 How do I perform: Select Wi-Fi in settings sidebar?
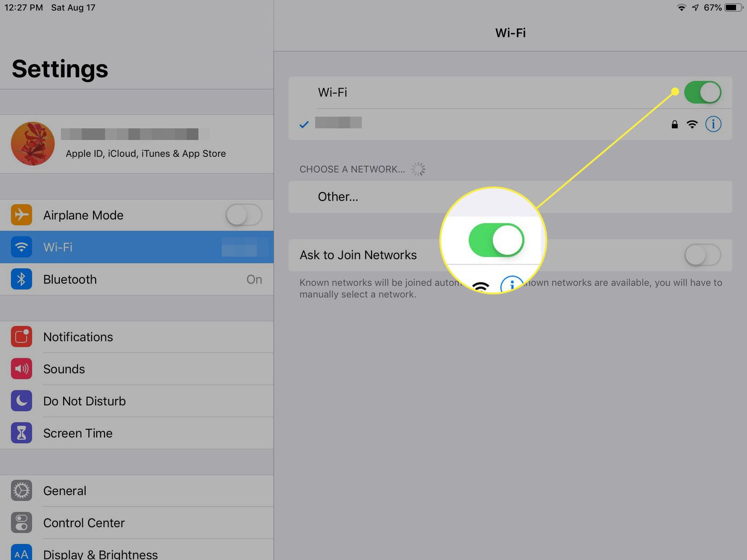136,247
